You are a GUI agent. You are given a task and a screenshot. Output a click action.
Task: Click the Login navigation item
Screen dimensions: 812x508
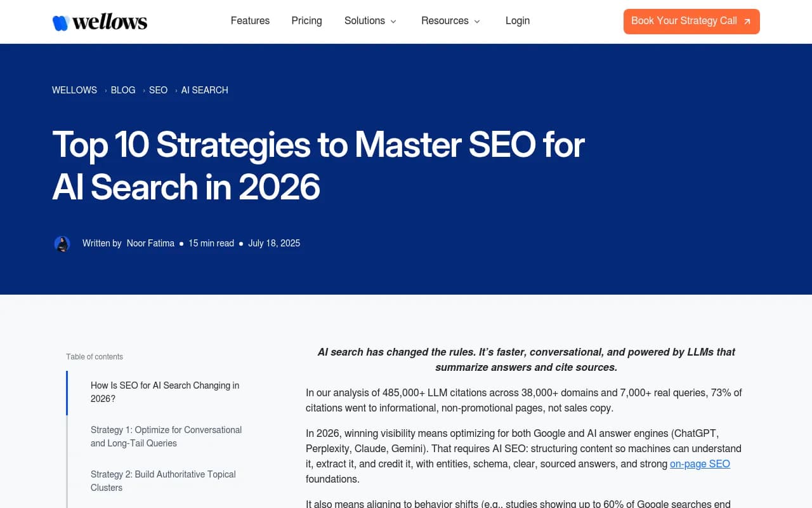517,21
